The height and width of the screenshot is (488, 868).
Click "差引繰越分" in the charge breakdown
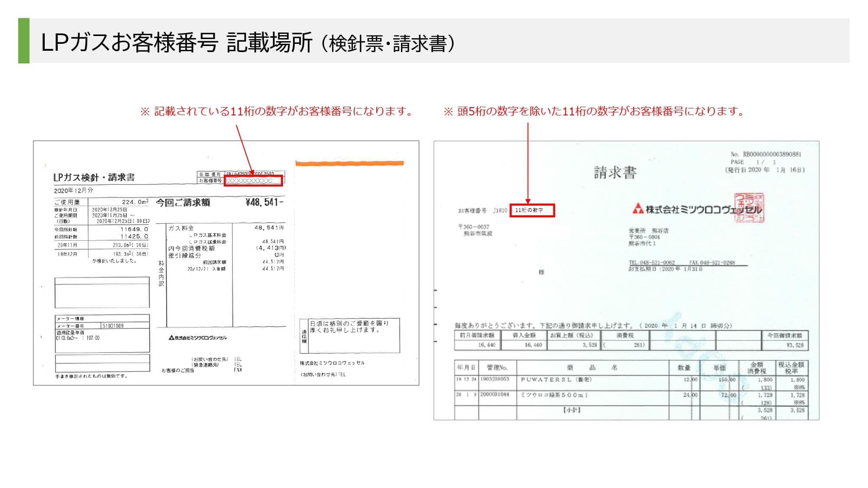tap(184, 255)
